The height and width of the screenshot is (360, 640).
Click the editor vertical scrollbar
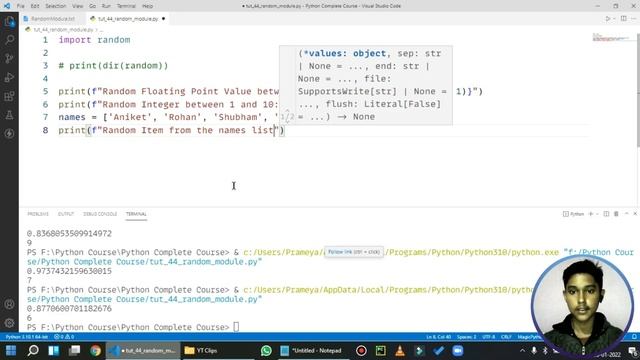point(638,90)
